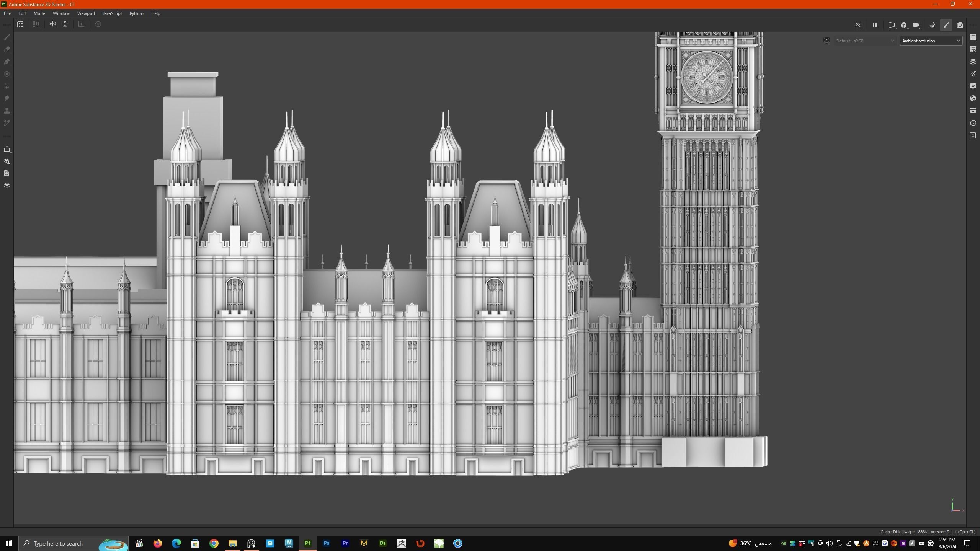This screenshot has height=551, width=980.
Task: Open the Texture Set Settings panel
Action: point(973,49)
